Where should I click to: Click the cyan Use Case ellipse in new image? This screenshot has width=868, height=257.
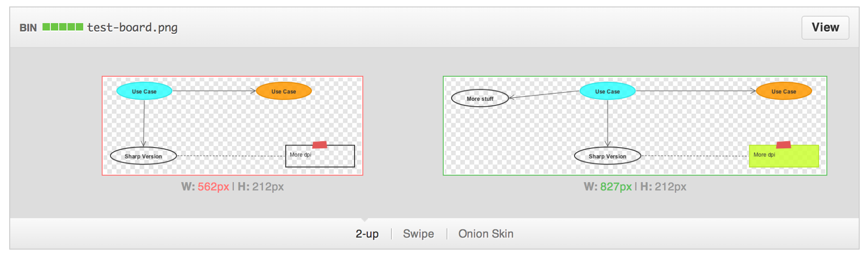(x=607, y=91)
